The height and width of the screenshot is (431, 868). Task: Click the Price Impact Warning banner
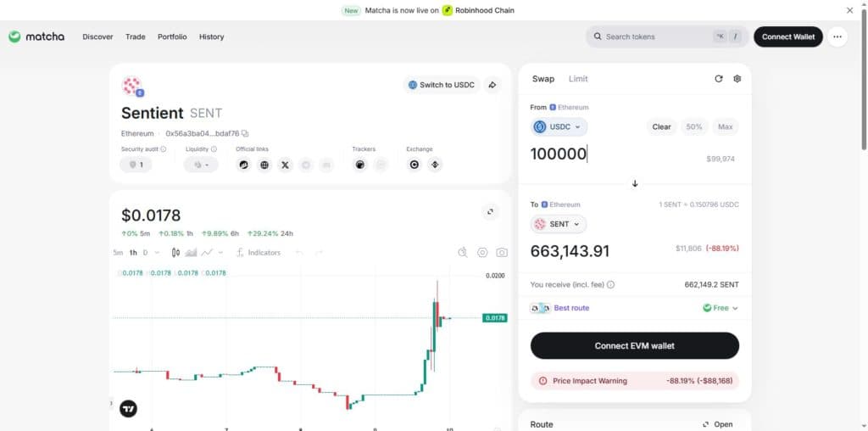click(x=634, y=381)
